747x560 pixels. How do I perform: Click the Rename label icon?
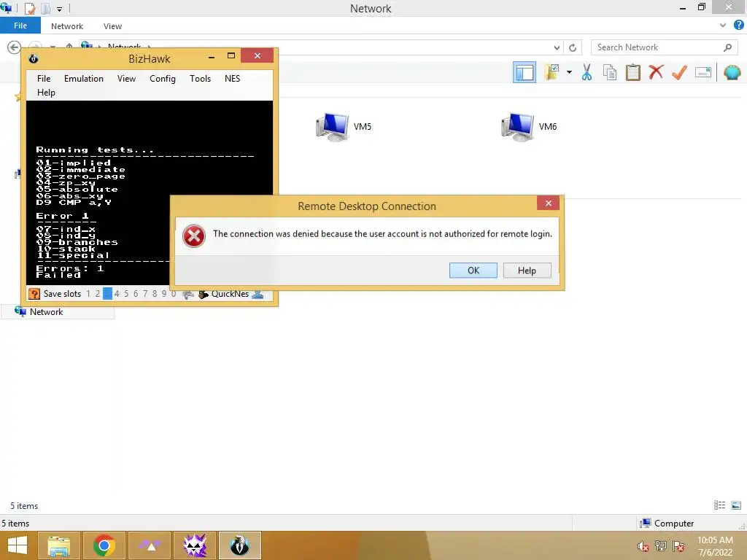[x=703, y=72]
